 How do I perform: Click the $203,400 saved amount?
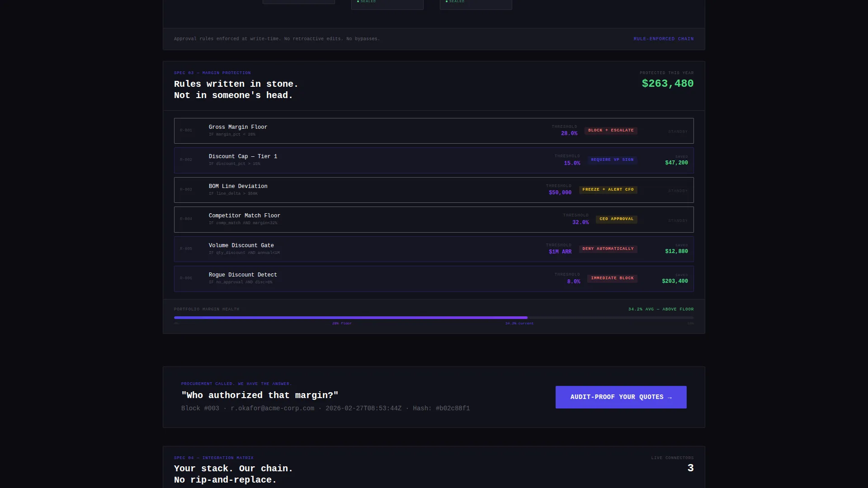pyautogui.click(x=675, y=282)
